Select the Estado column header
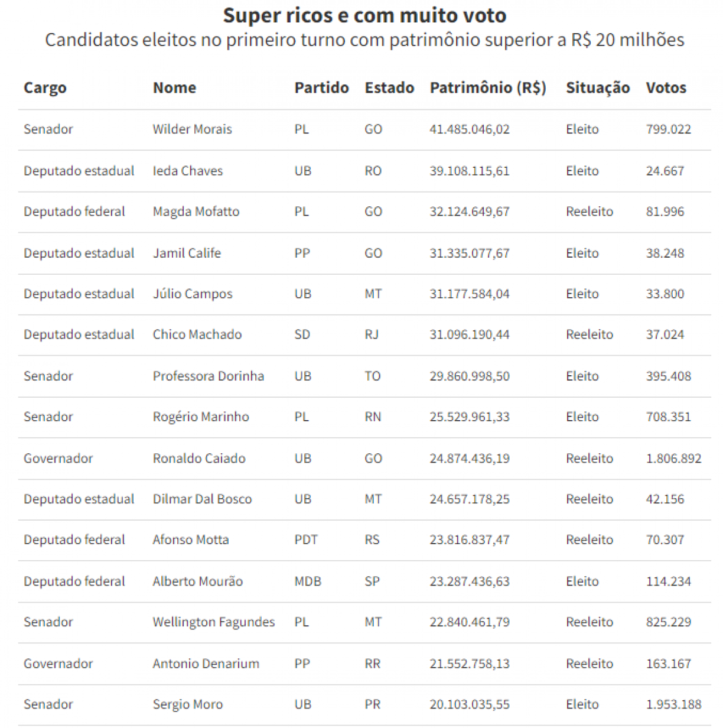 [389, 88]
